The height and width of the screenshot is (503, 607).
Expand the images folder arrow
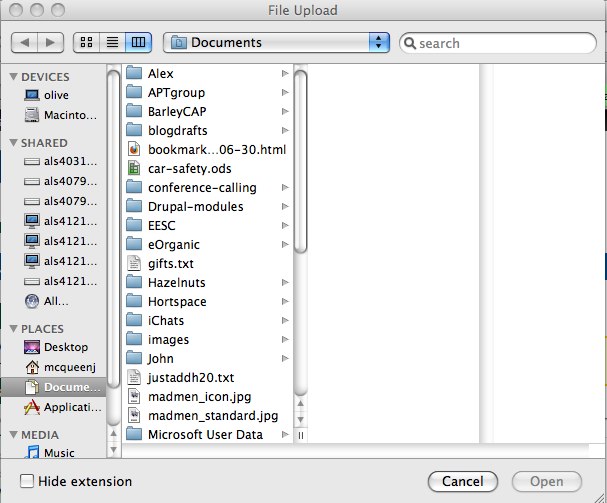[x=285, y=339]
